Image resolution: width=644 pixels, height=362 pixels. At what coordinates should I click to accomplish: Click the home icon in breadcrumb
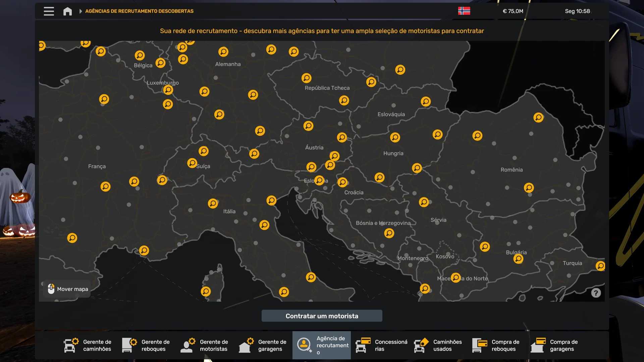coord(67,11)
